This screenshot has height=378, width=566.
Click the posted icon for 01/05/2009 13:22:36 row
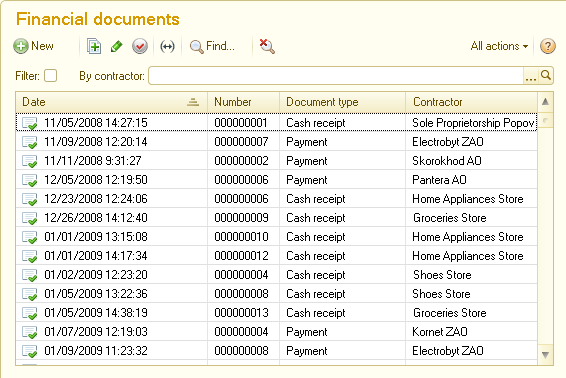coord(29,294)
